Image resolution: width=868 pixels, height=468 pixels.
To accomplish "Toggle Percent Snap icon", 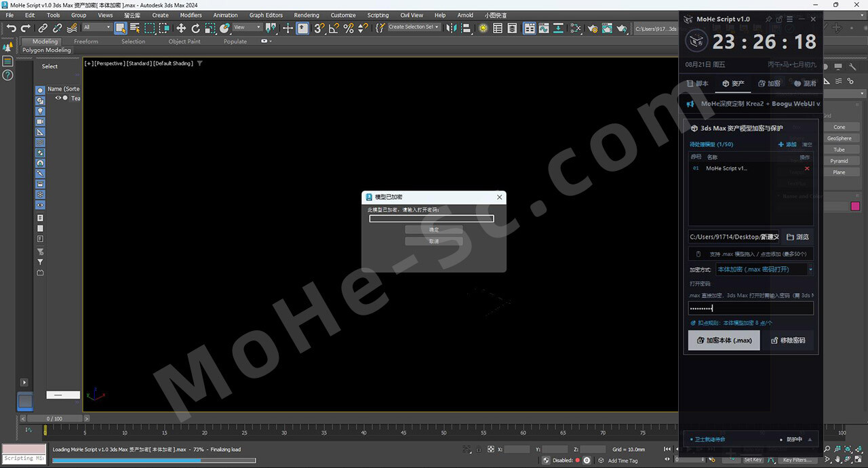I will [x=349, y=28].
